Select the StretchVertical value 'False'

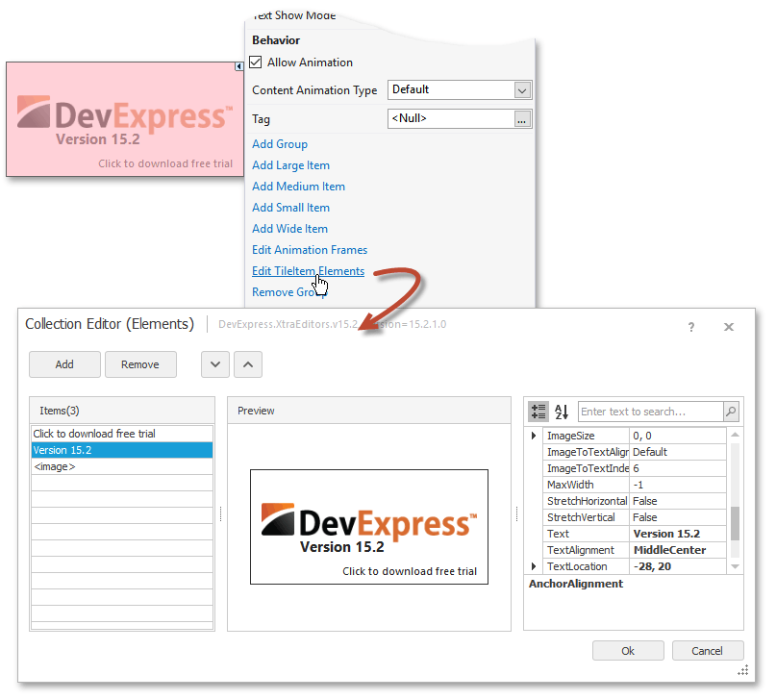678,517
